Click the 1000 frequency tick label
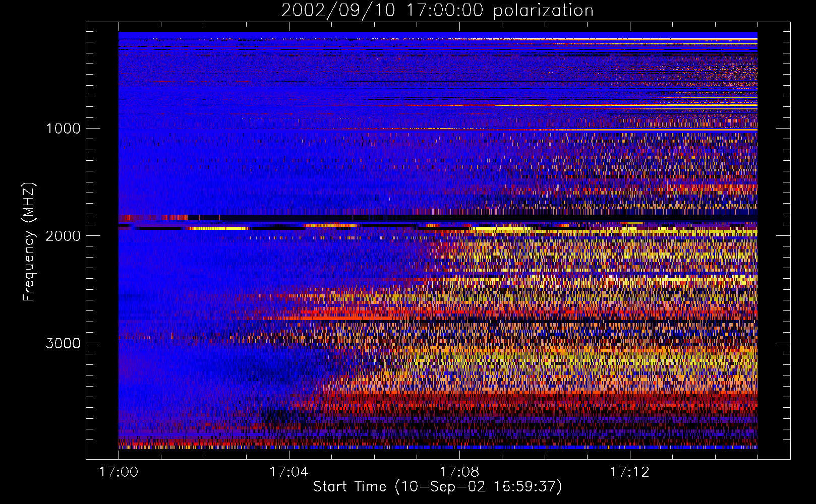The height and width of the screenshot is (504, 816). point(63,129)
